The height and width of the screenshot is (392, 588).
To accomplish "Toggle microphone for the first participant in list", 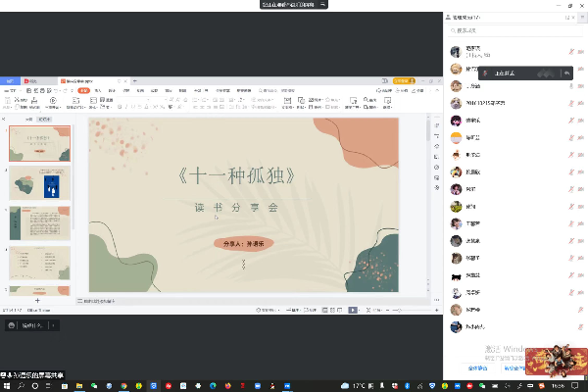I will click(x=570, y=52).
